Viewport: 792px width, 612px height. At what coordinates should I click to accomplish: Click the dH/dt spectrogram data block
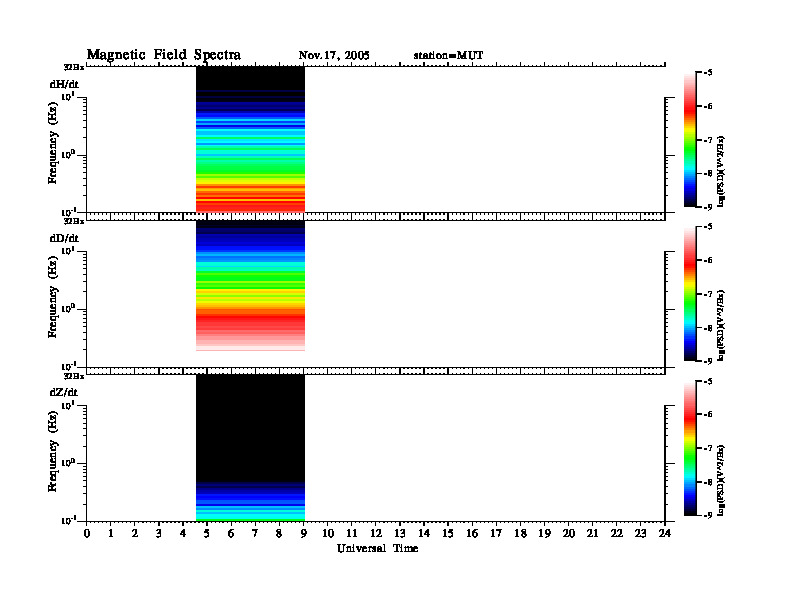(251, 139)
